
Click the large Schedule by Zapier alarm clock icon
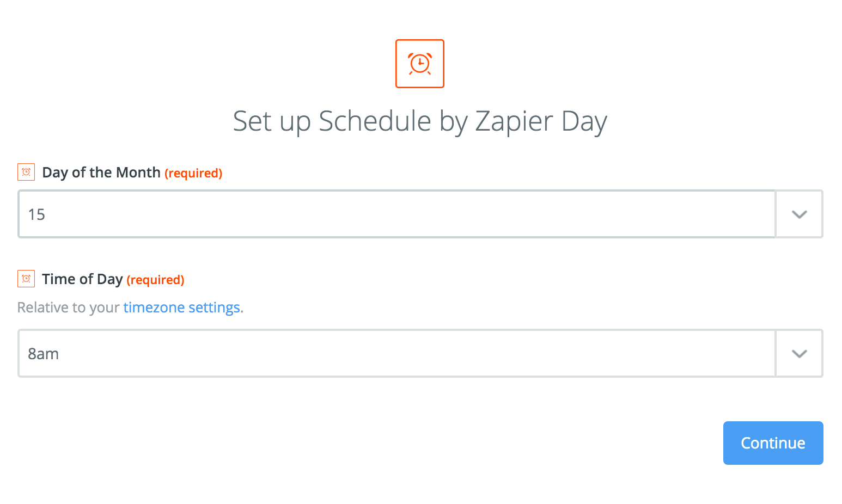[x=420, y=64]
